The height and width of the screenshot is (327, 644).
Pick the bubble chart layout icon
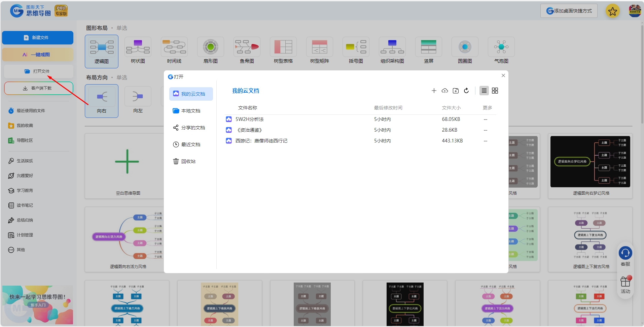(x=501, y=47)
